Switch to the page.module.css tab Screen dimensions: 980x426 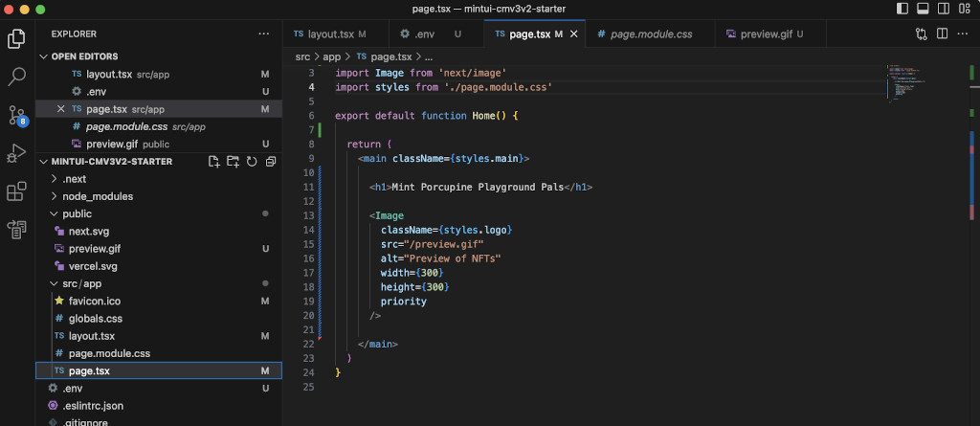click(x=650, y=34)
